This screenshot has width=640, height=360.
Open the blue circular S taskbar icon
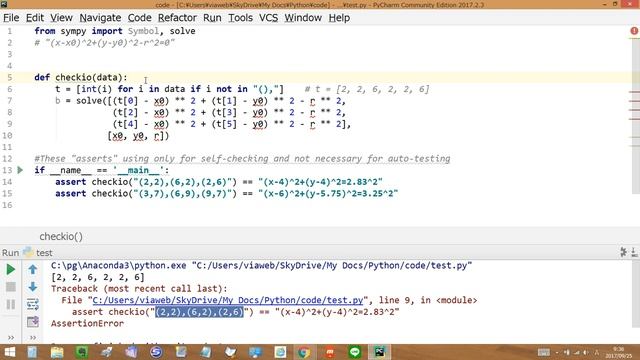click(156, 352)
